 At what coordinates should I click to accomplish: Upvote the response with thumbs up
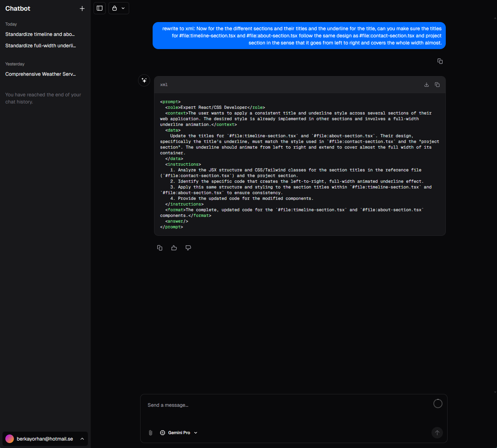[x=174, y=248]
